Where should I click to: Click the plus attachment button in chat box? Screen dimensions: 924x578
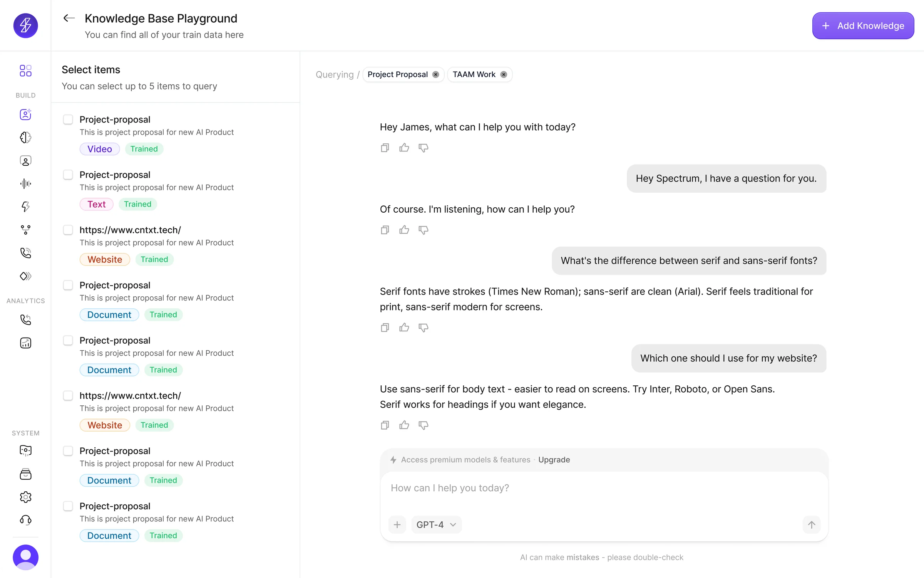397,524
